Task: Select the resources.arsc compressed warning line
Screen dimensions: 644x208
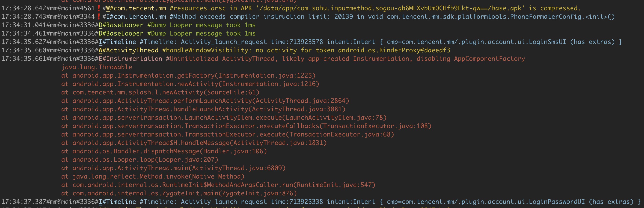Action: [291, 8]
